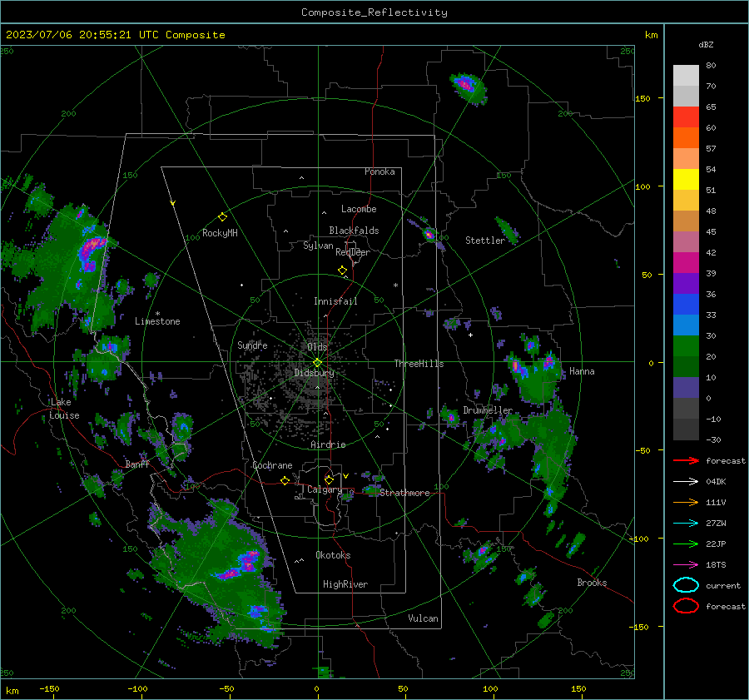Click the white 04DK arrow icon
Viewport: 749px width, 700px height.
coord(686,482)
